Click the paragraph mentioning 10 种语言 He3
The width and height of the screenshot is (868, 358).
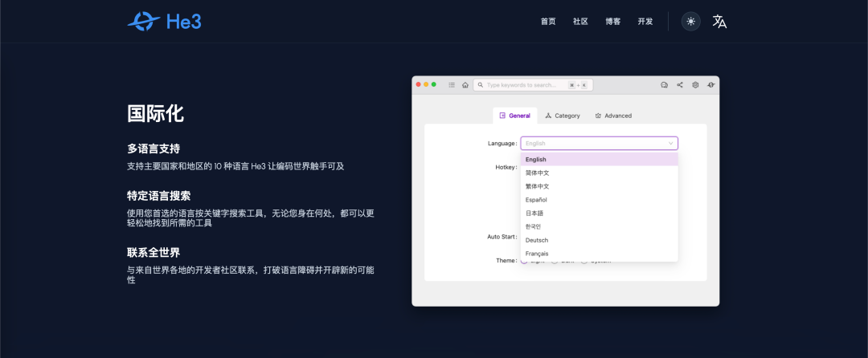click(235, 166)
